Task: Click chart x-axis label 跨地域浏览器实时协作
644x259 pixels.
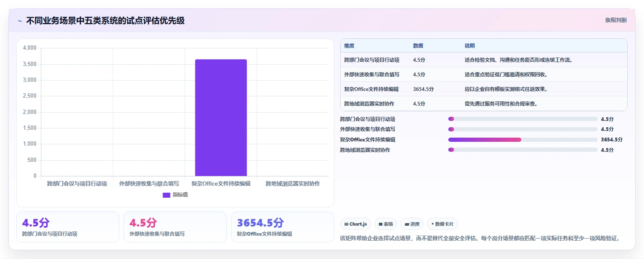Action: pos(293,184)
